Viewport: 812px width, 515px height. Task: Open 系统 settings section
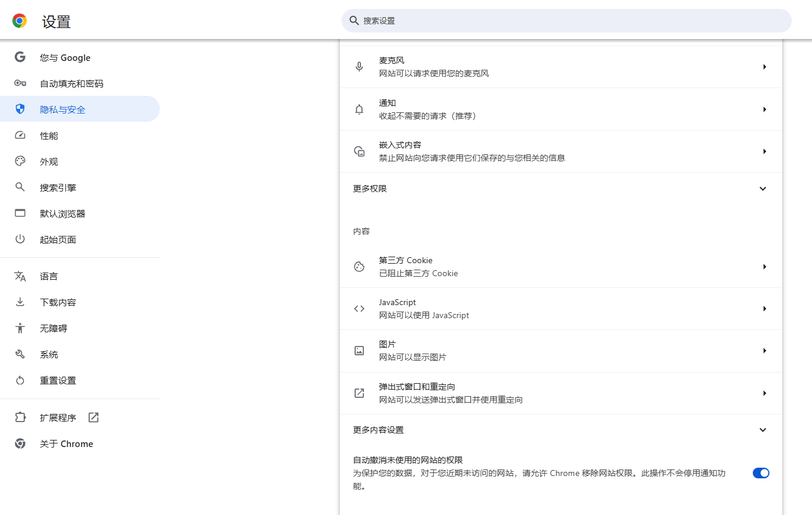80,354
